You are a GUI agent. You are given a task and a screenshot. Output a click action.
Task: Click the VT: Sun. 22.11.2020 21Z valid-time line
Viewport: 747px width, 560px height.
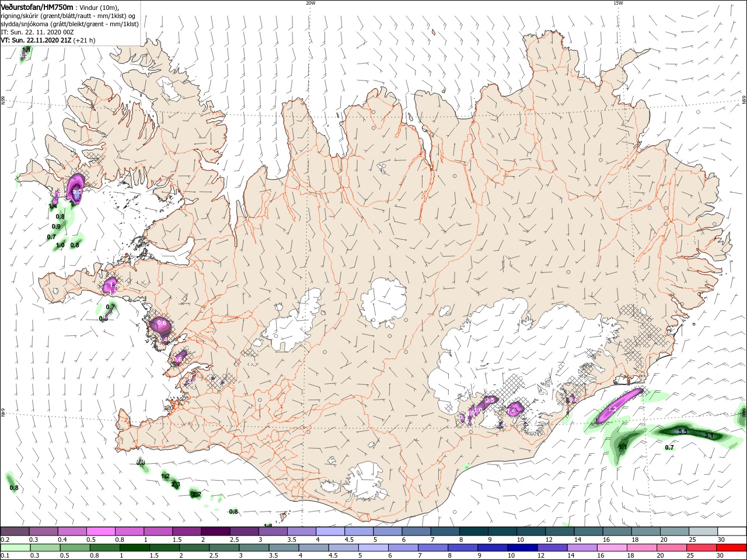point(48,40)
